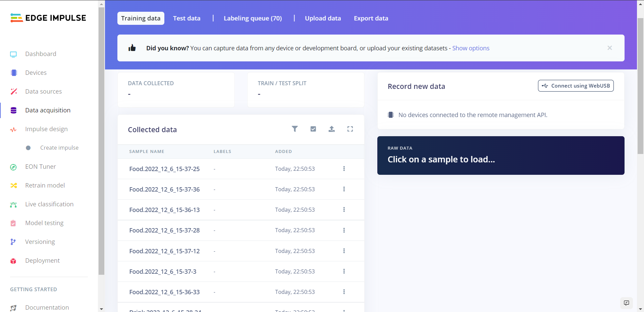Switch to the Test data tab

(186, 18)
